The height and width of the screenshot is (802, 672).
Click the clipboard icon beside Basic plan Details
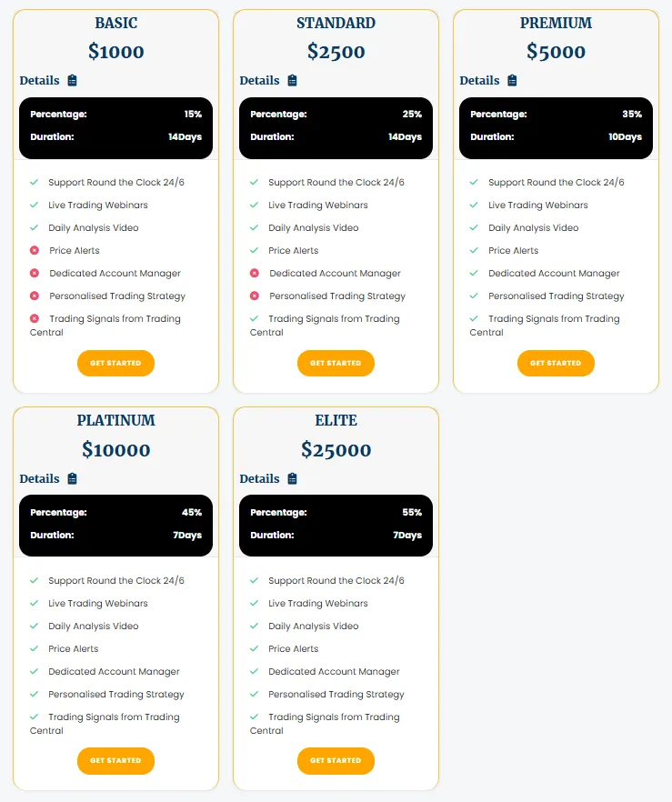[72, 80]
